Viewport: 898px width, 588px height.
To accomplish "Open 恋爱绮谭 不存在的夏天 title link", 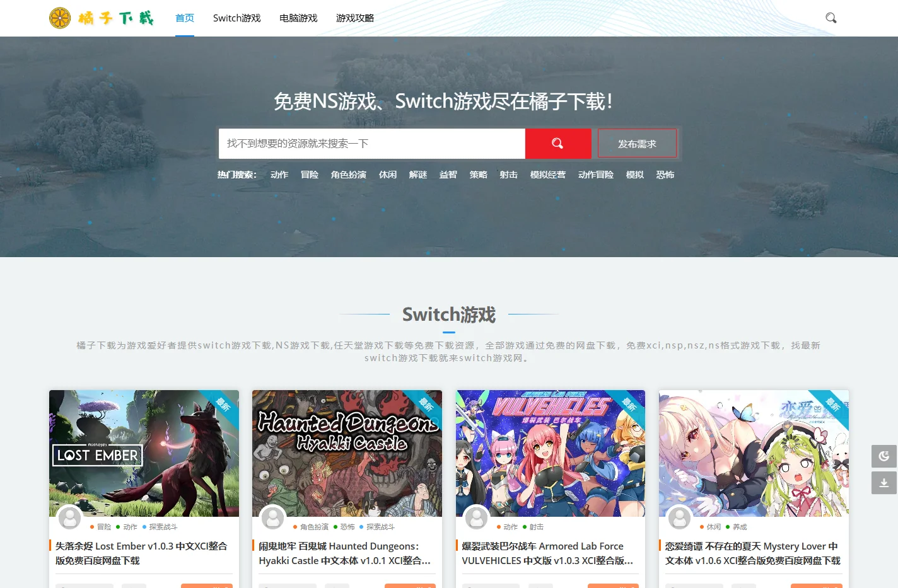I will 752,553.
